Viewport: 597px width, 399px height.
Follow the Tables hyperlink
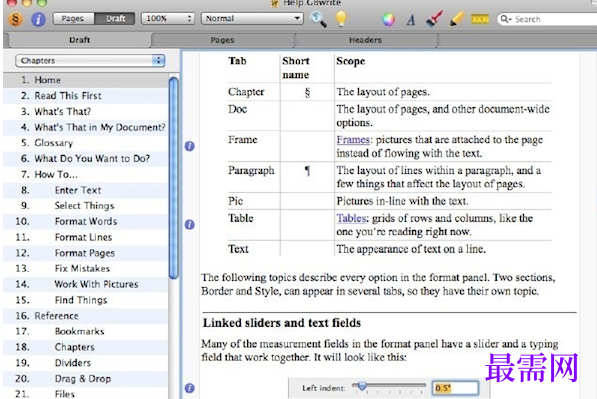click(x=351, y=218)
